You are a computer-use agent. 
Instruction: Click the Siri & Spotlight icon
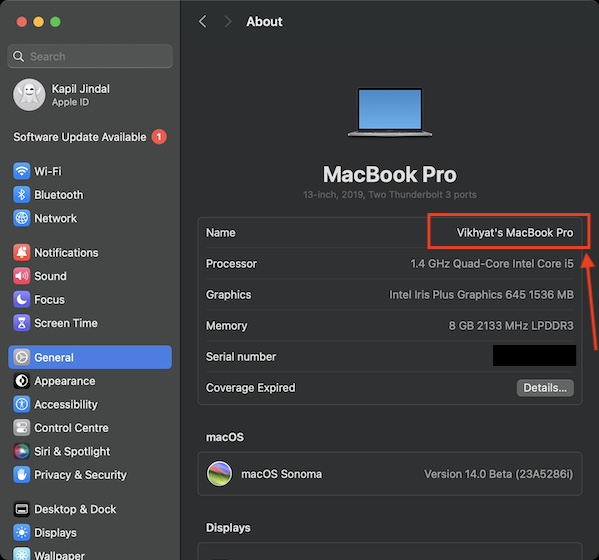[x=21, y=451]
